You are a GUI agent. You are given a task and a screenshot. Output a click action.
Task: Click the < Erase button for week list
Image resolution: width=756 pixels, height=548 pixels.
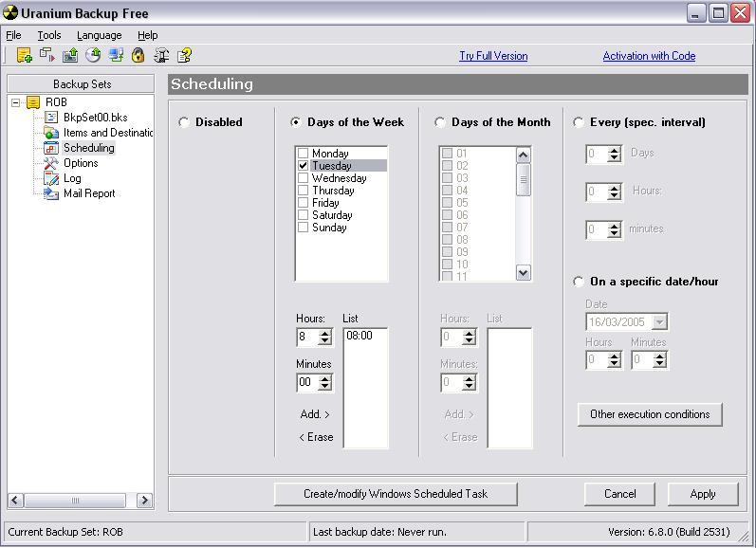click(316, 437)
